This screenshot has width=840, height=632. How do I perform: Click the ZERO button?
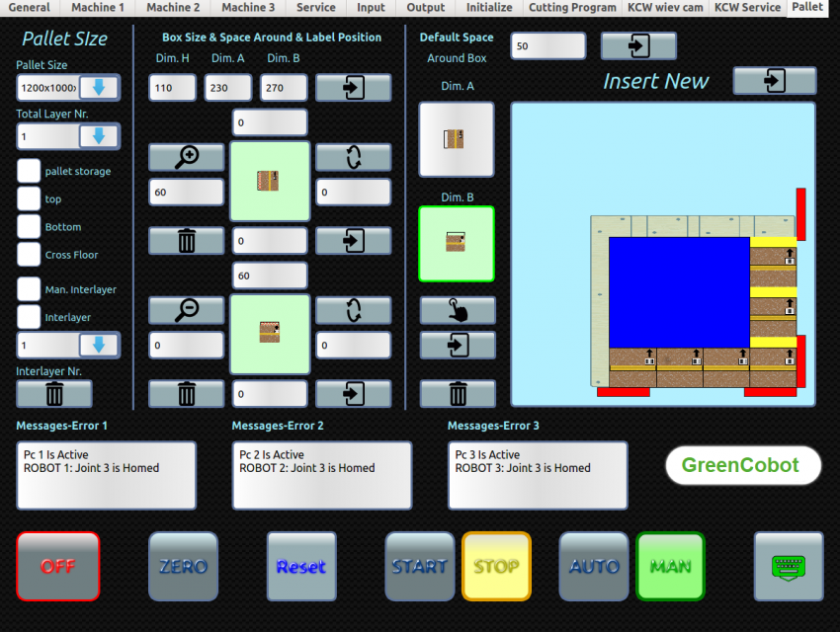coord(183,566)
